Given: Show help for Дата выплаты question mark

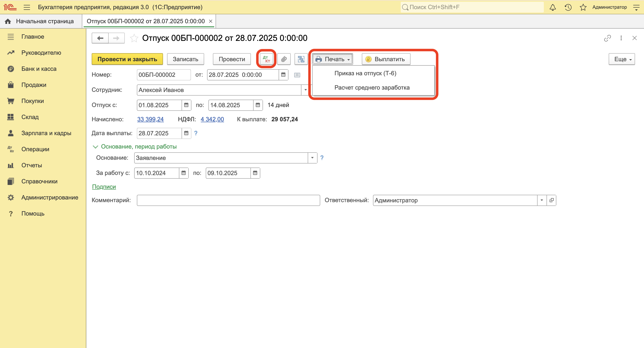Looking at the screenshot, I should [196, 133].
